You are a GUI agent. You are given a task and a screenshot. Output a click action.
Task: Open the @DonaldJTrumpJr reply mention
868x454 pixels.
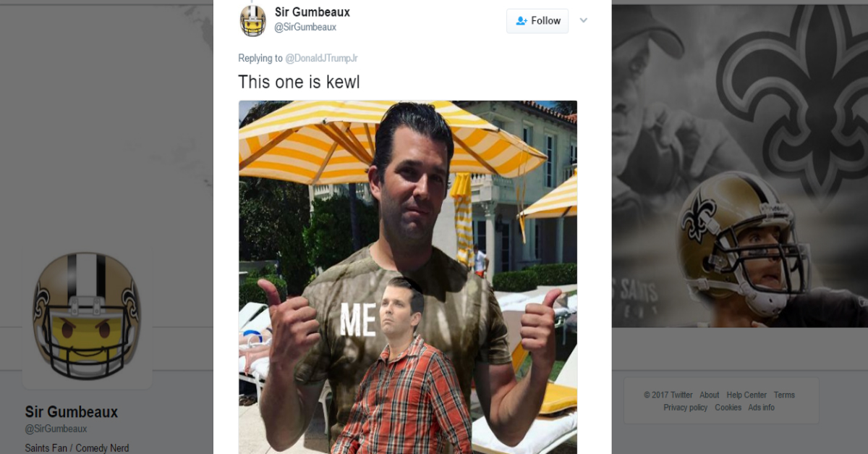(321, 58)
